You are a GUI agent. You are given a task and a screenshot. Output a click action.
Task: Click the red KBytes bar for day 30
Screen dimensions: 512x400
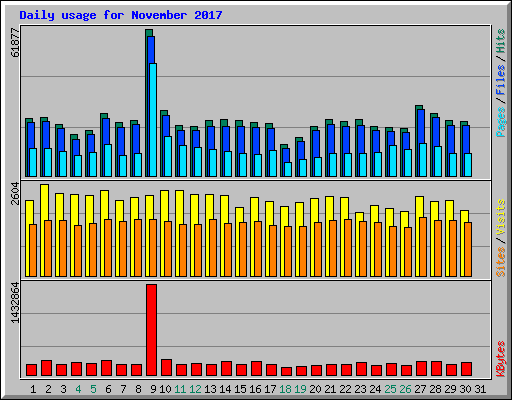coord(466,369)
